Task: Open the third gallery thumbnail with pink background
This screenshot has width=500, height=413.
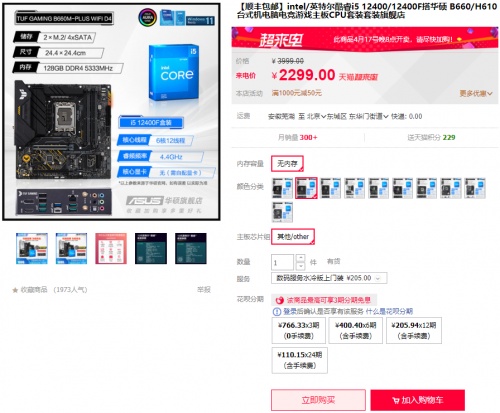Action: [111, 249]
